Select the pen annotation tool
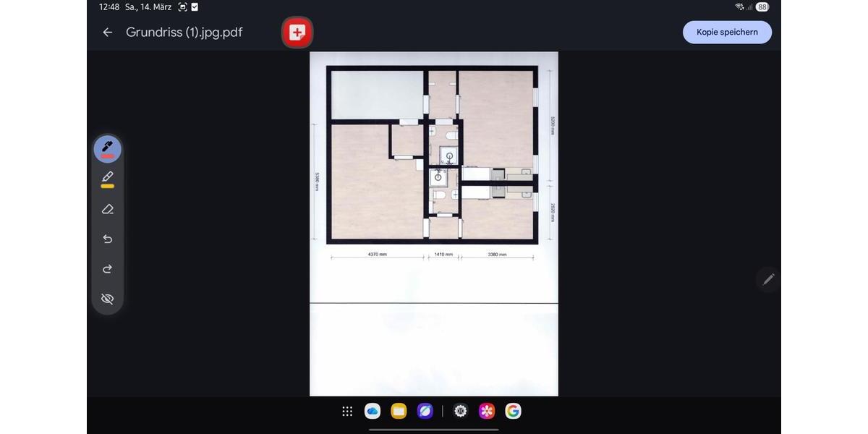868x434 pixels. coord(107,148)
